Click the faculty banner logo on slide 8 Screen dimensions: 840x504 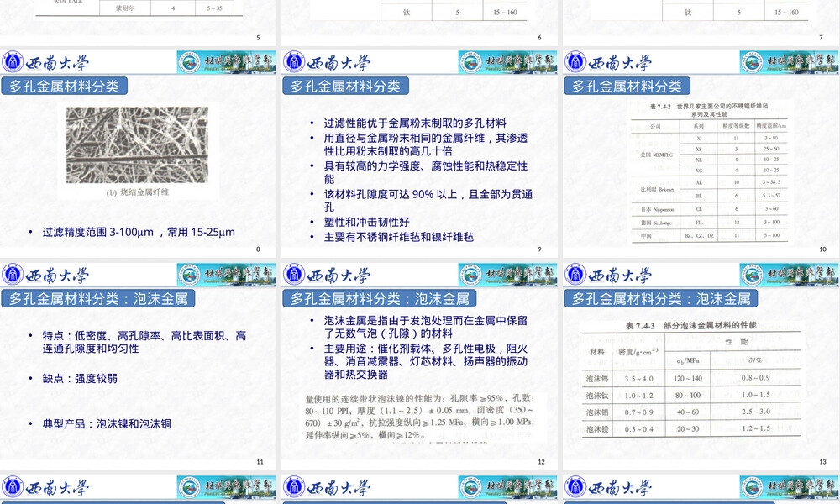click(226, 62)
